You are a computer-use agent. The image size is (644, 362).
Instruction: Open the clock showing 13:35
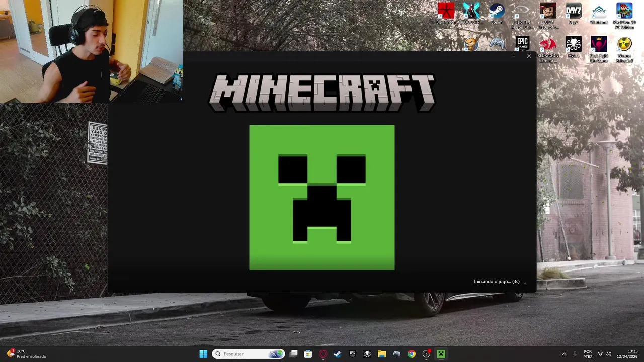(x=628, y=354)
